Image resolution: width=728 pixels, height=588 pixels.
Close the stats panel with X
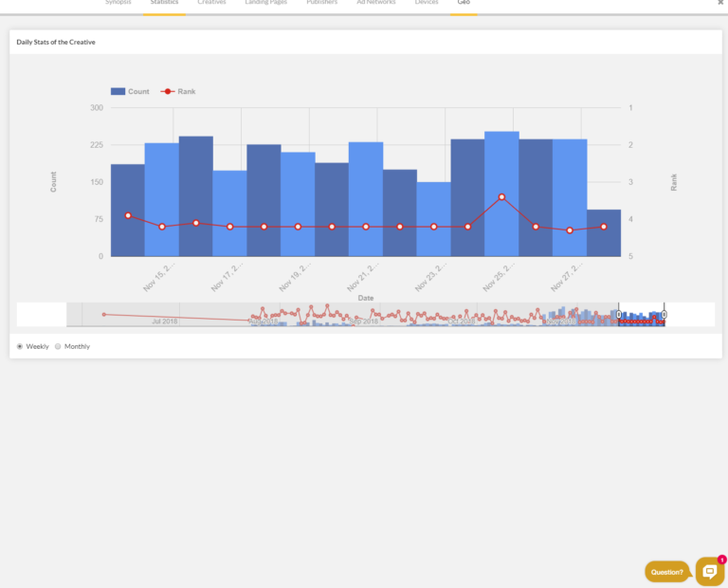[x=719, y=3]
